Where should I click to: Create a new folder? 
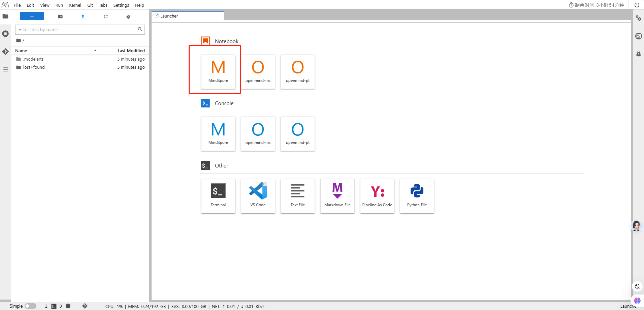click(x=60, y=17)
